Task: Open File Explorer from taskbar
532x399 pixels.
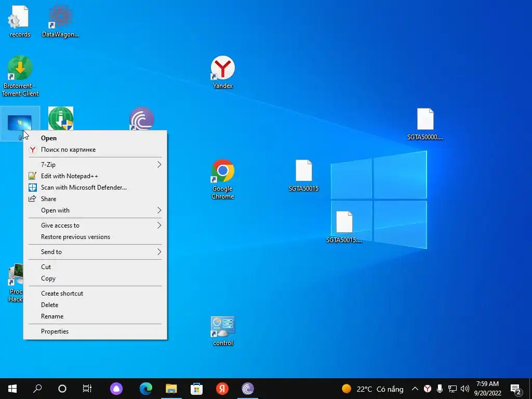Action: (x=171, y=389)
